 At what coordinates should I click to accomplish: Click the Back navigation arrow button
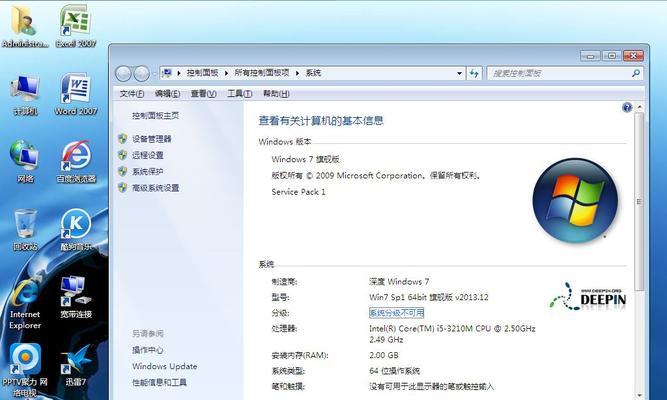(123, 74)
